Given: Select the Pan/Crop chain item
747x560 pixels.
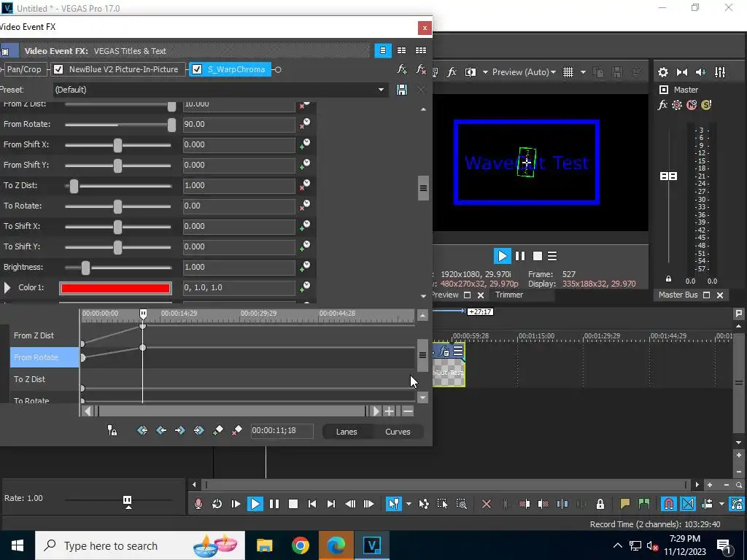Looking at the screenshot, I should pyautogui.click(x=24, y=69).
